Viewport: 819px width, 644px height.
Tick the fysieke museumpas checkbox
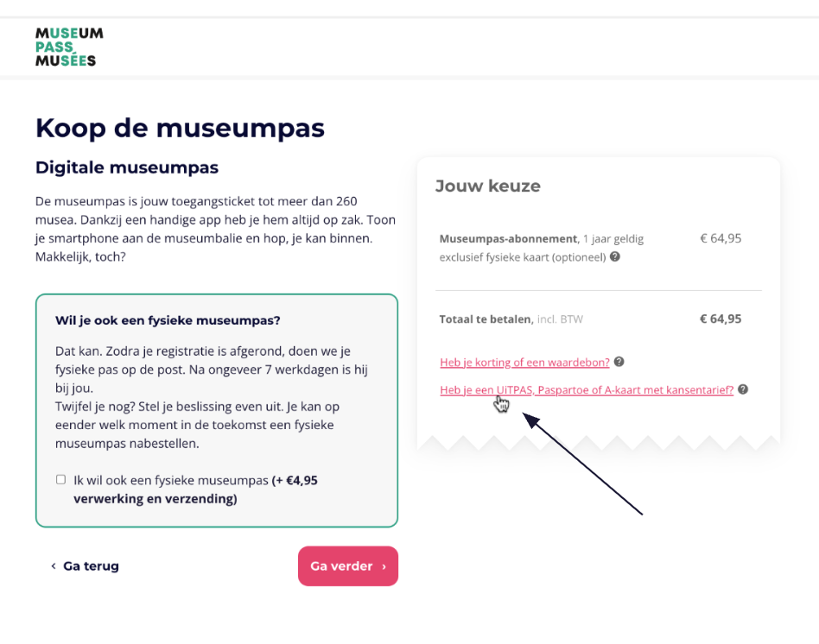click(61, 480)
